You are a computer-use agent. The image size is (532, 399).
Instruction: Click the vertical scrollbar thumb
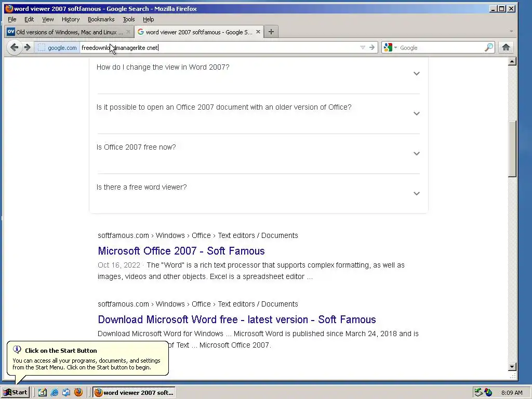[512, 149]
